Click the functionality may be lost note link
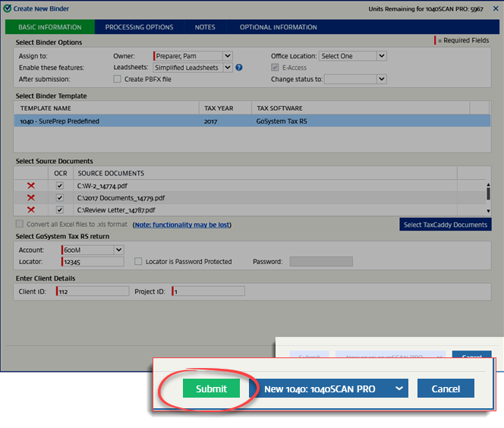Image resolution: width=504 pixels, height=428 pixels. coord(181,225)
